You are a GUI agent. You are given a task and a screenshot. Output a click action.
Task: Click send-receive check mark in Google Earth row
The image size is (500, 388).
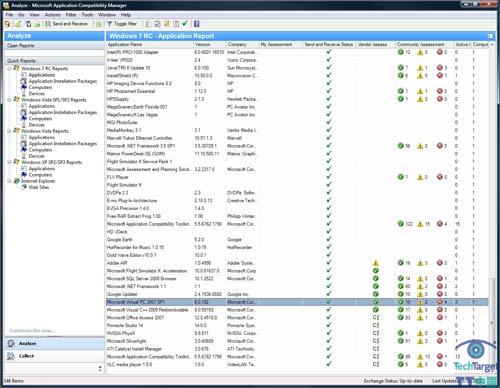(329, 239)
